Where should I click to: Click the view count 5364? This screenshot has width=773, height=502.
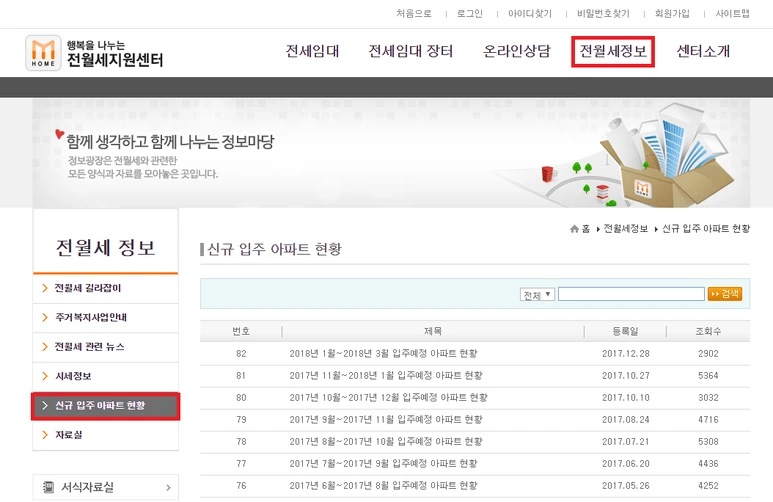(708, 376)
